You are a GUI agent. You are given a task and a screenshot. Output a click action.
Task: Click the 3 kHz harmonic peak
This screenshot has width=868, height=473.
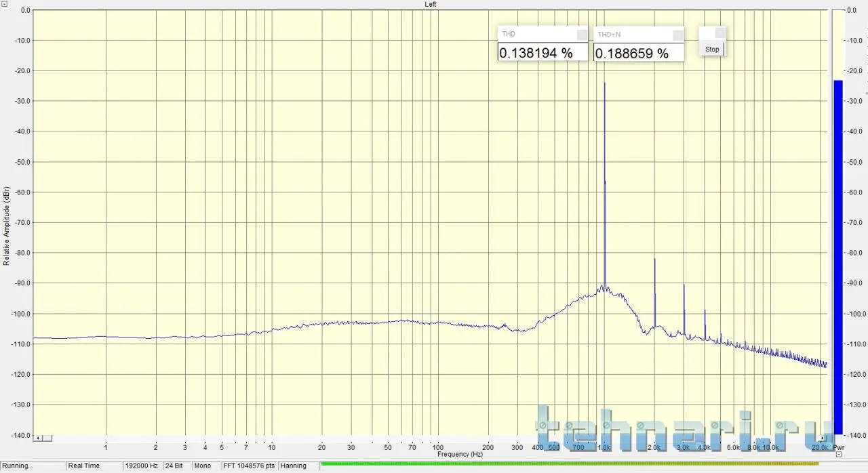[684, 308]
